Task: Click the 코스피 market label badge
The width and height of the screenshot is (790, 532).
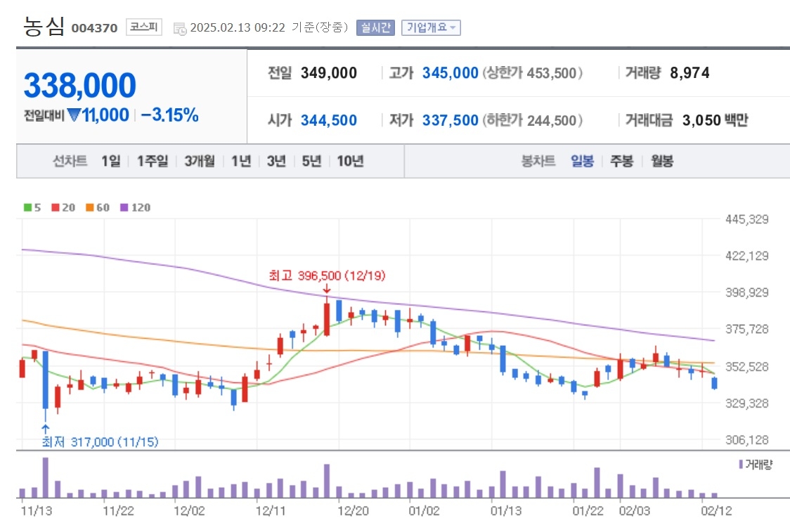Action: [x=144, y=27]
